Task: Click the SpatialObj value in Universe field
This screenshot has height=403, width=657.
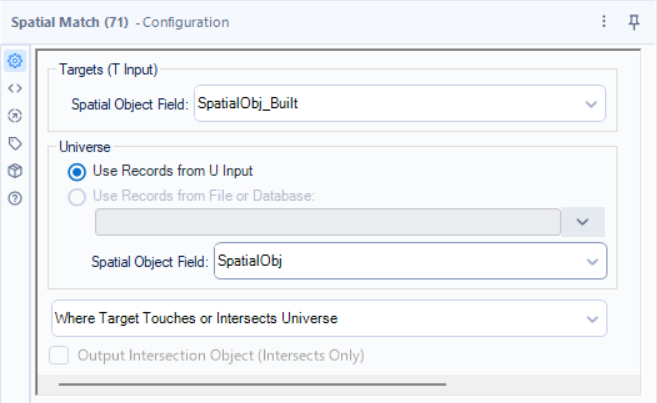Action: [x=250, y=261]
